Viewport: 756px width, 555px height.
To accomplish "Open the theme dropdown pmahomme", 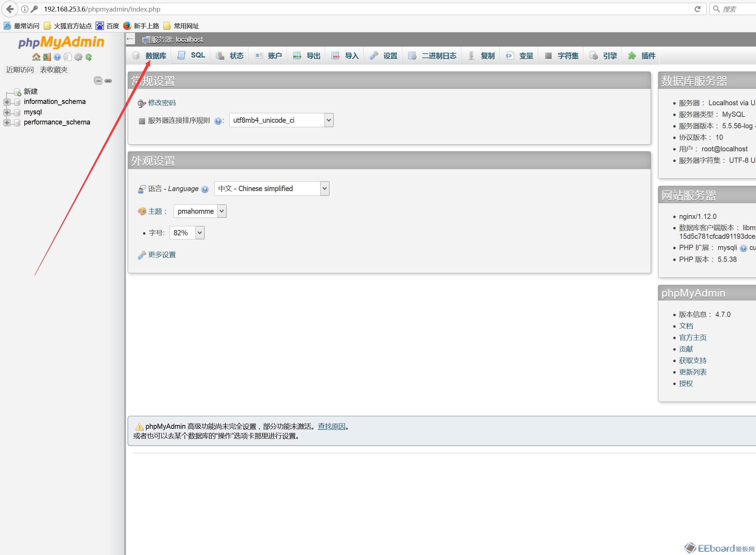I will pos(200,211).
